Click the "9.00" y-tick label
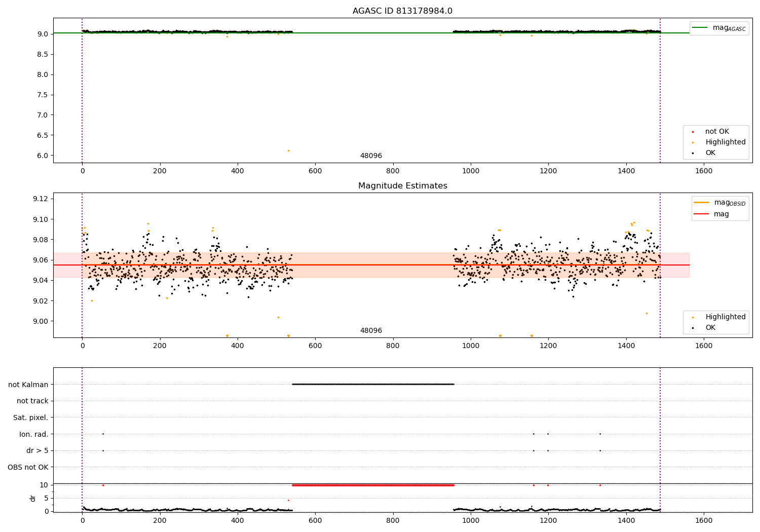The width and height of the screenshot is (760, 532). tap(40, 321)
